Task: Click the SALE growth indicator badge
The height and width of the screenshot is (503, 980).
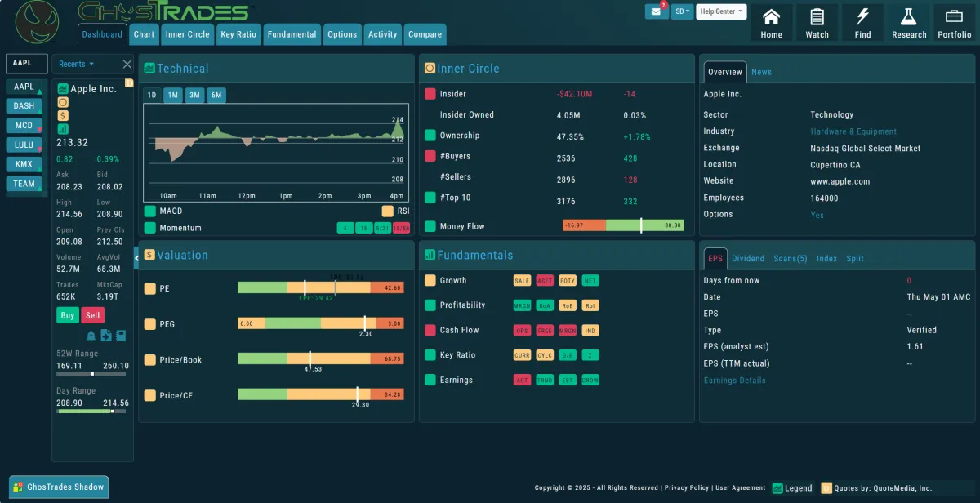Action: pyautogui.click(x=522, y=281)
